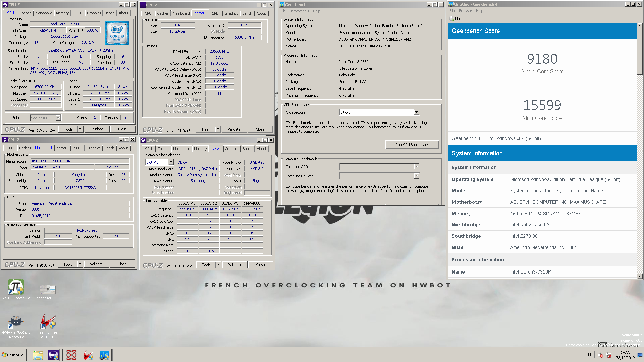Image resolution: width=644 pixels, height=362 pixels.
Task: Open Tools arrow in CPU-Z Mainboard window
Action: pyautogui.click(x=80, y=264)
